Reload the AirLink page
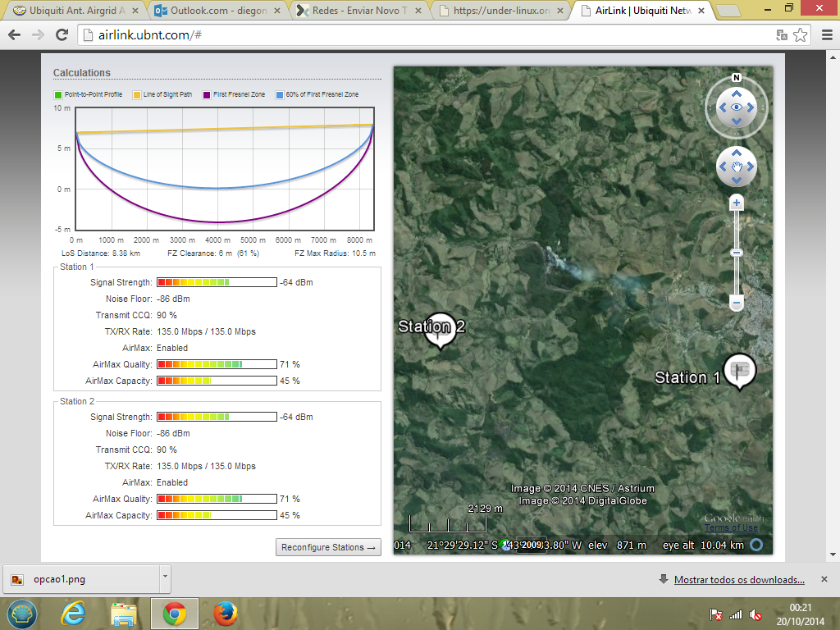 click(x=62, y=35)
